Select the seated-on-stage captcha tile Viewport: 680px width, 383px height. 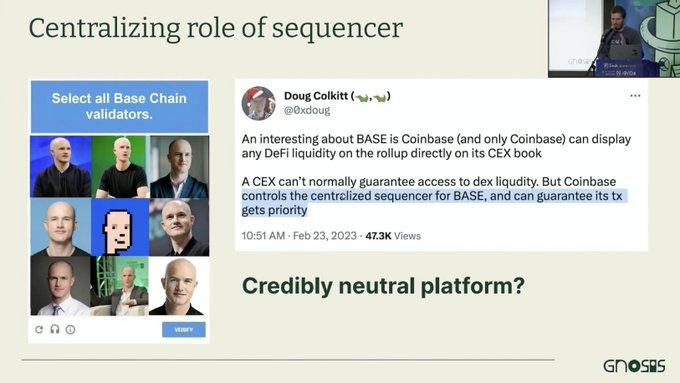coord(120,285)
